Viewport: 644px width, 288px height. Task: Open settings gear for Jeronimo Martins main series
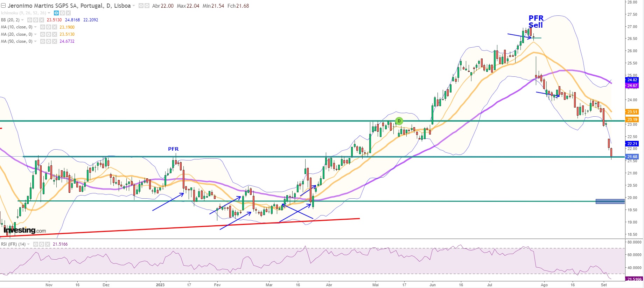click(147, 6)
